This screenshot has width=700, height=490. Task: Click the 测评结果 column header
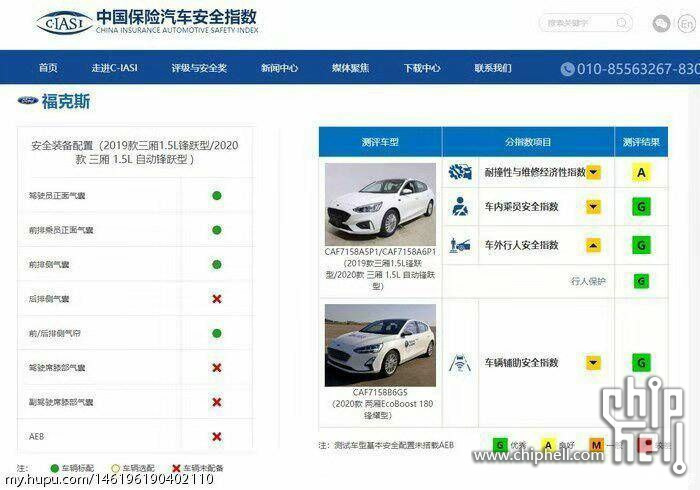coord(641,142)
